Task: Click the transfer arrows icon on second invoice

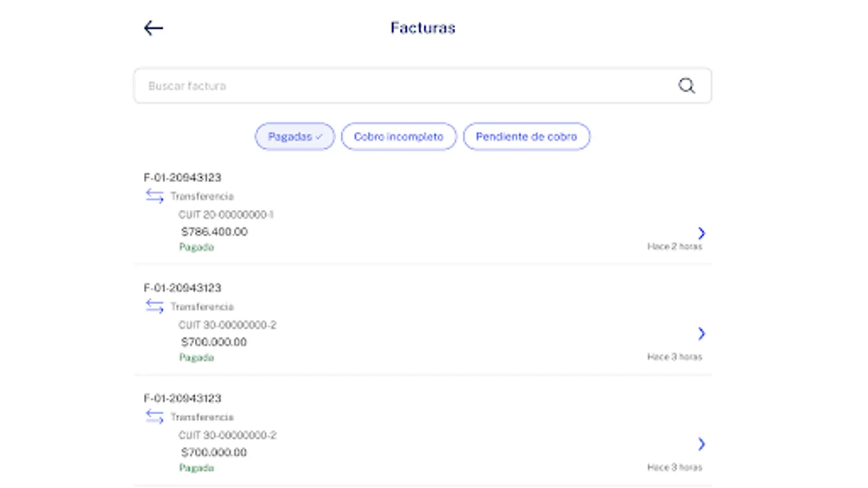Action: coord(155,307)
